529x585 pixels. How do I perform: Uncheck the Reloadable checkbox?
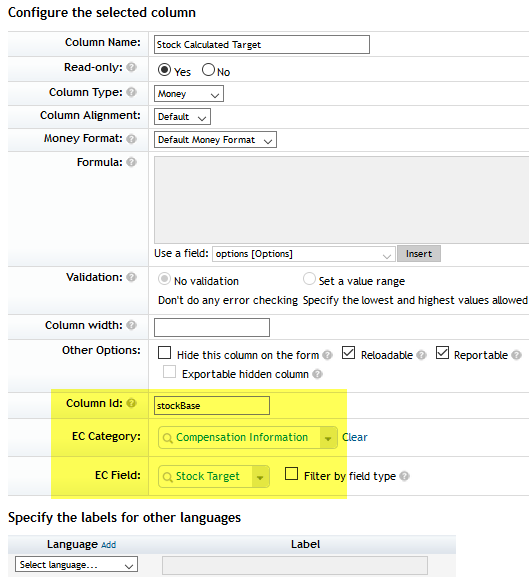click(348, 353)
